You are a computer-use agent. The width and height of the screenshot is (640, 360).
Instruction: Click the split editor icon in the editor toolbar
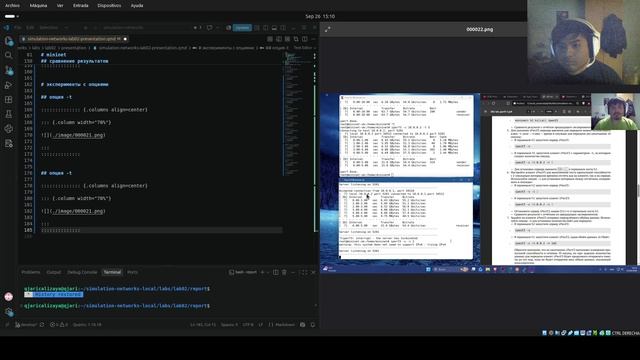(x=304, y=39)
